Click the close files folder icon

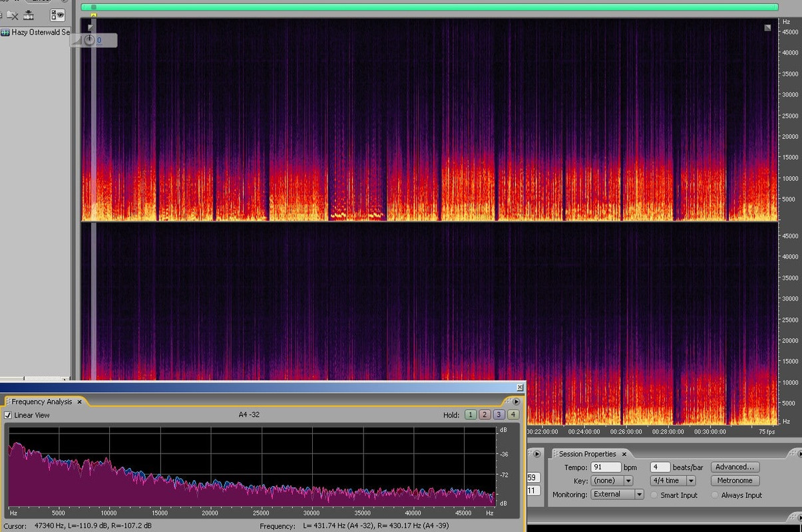coord(12,15)
